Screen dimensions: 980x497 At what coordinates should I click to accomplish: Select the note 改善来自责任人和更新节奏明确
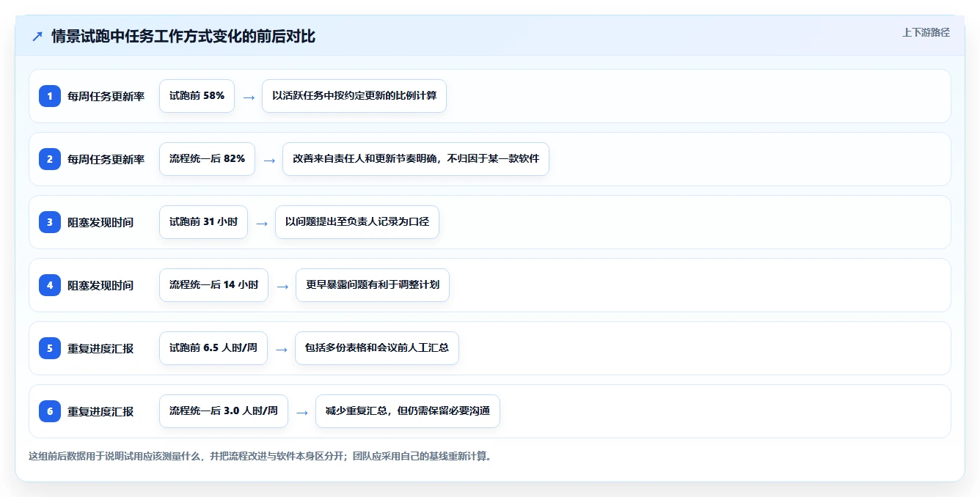416,159
